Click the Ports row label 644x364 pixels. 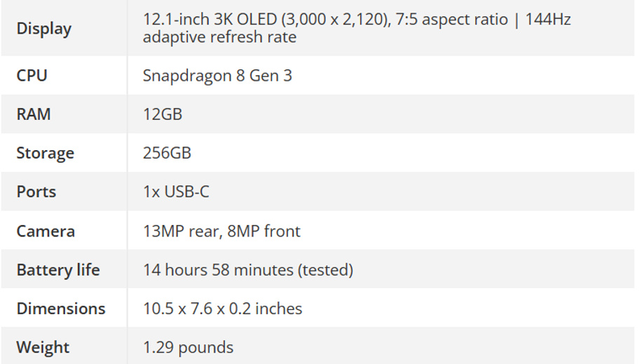point(36,192)
